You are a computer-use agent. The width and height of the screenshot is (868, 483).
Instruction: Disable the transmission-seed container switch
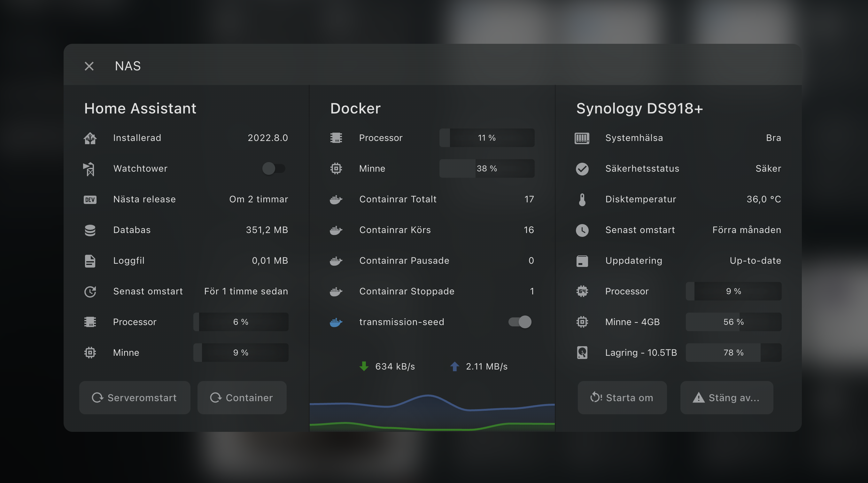[x=520, y=322]
